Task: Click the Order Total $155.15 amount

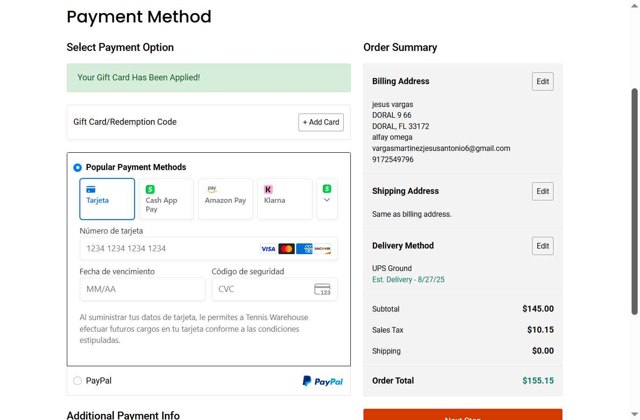Action: coord(538,381)
